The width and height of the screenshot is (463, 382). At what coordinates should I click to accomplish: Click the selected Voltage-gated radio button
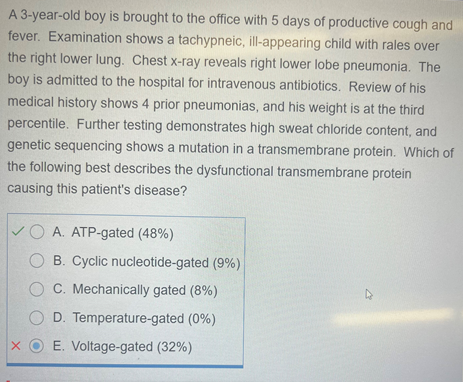point(36,346)
